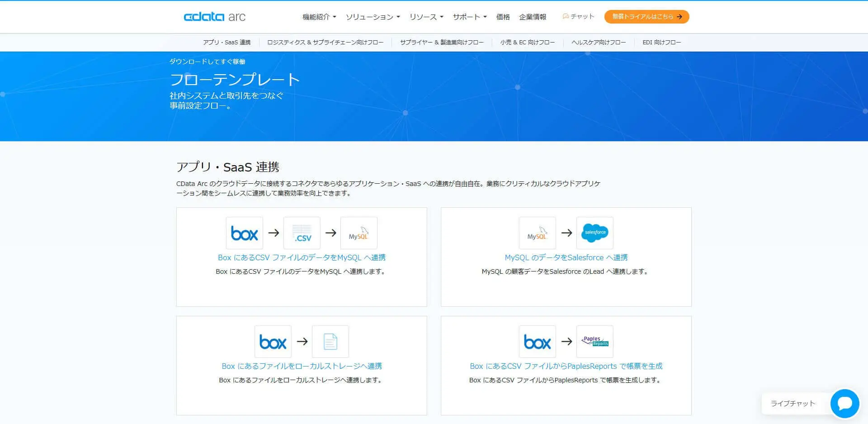Click the Salesforce cloud icon
868x424 pixels.
(x=595, y=233)
